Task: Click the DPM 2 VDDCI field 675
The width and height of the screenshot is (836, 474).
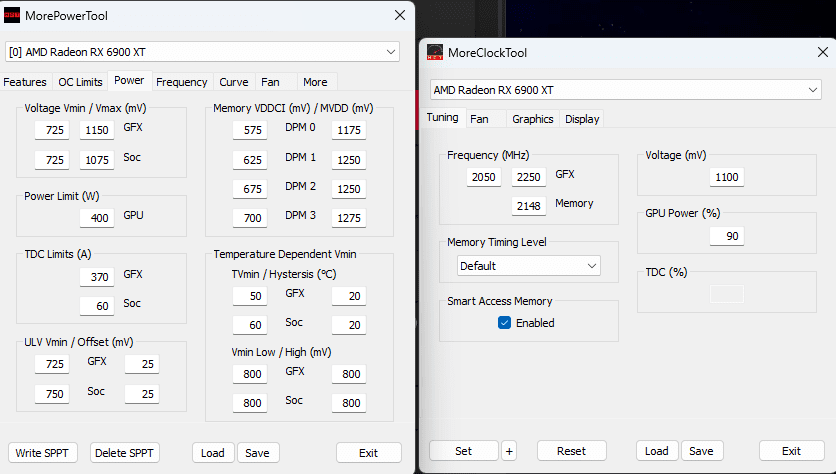Action: pos(250,189)
